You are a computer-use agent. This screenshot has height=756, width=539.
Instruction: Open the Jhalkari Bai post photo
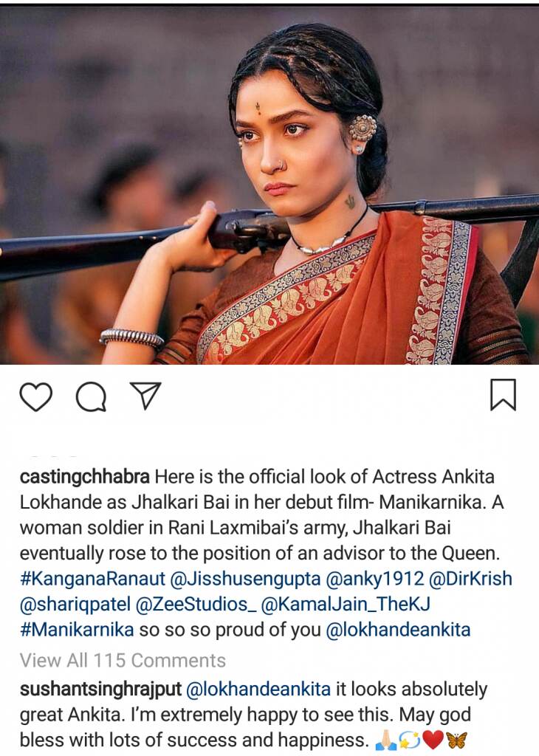point(269,185)
